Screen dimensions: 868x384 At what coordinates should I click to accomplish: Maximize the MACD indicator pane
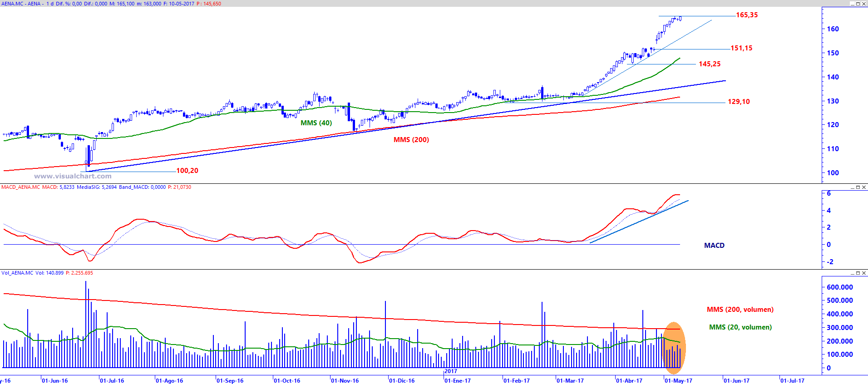(x=858, y=187)
